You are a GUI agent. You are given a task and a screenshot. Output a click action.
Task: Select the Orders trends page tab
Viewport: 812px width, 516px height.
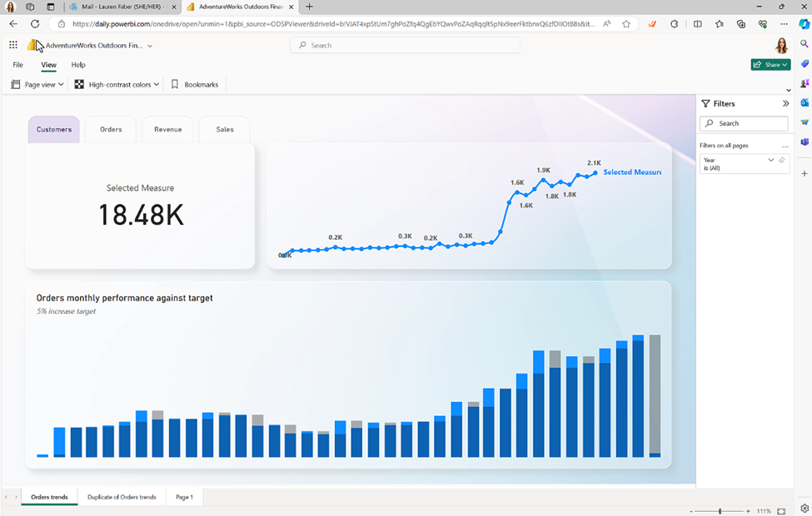[49, 497]
